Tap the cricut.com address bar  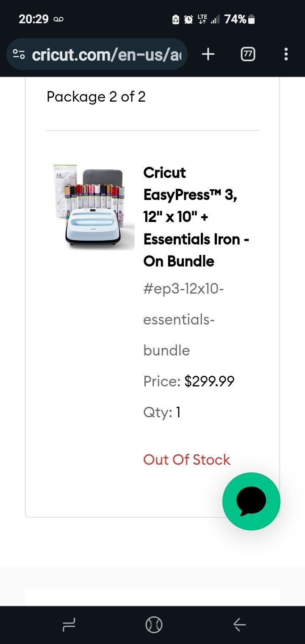point(106,54)
